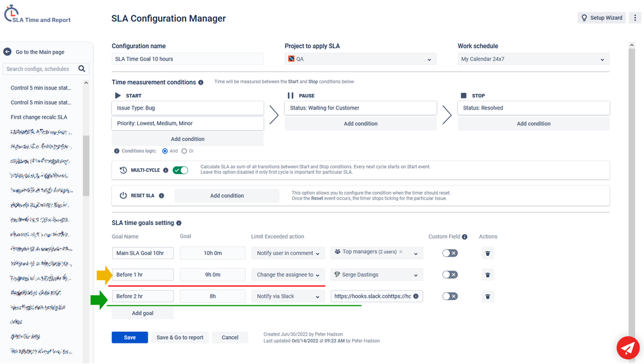
Task: Toggle Custom Field for Before 1 hr
Action: tap(450, 275)
